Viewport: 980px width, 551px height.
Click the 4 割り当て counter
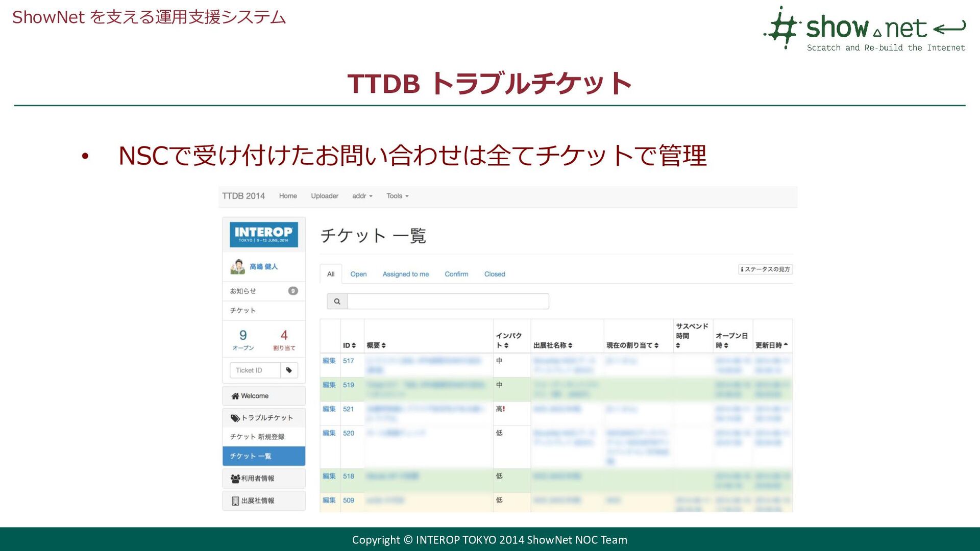click(x=284, y=340)
